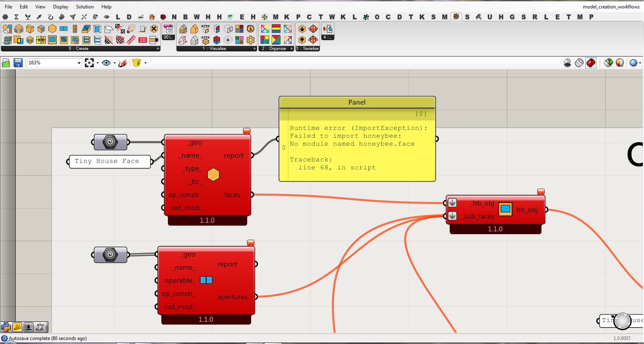Viewport: 644px width, 344px height.
Task: Click the orange document preview swatch button
Action: (x=620, y=63)
